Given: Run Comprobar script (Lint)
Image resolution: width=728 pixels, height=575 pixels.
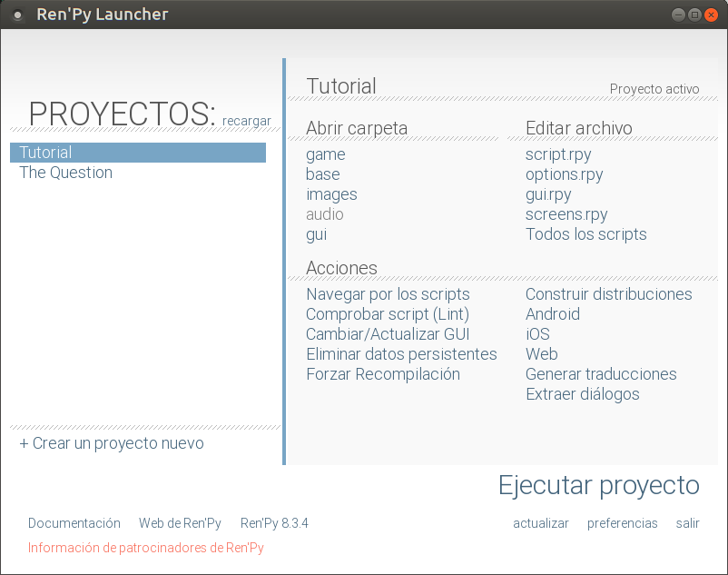Looking at the screenshot, I should (387, 313).
